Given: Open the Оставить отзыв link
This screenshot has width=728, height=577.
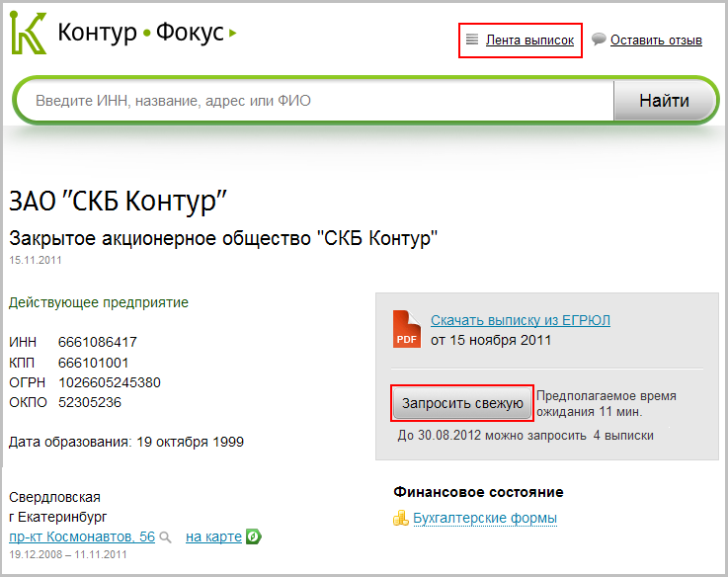Looking at the screenshot, I should (656, 41).
